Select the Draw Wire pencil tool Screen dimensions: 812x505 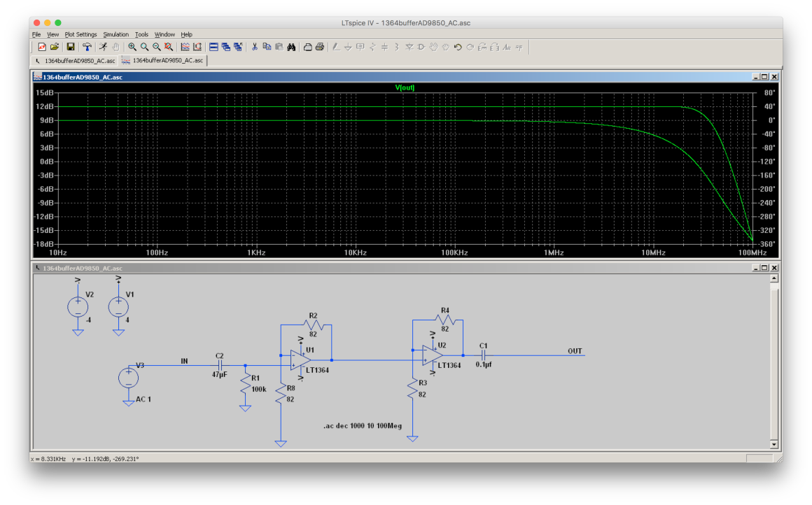tap(336, 47)
